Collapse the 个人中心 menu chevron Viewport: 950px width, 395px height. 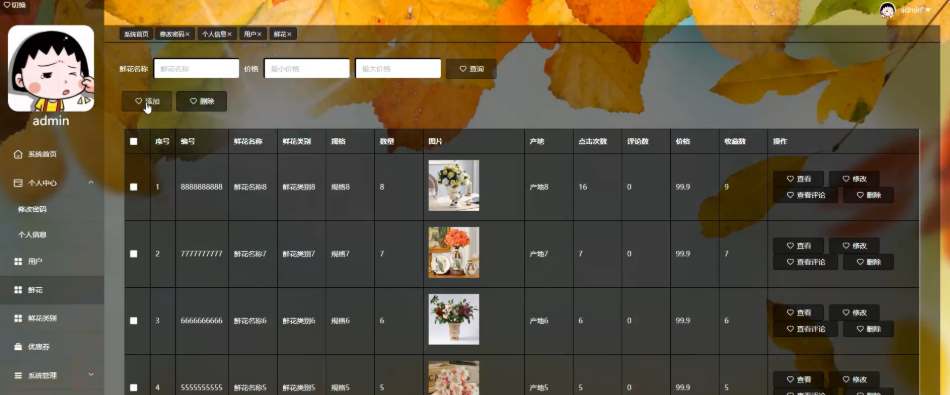91,182
